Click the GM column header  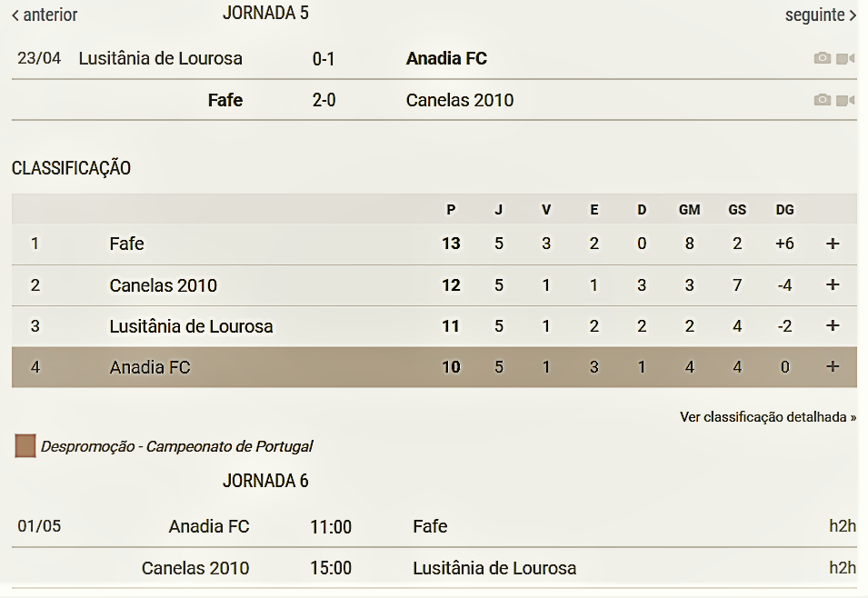[x=689, y=210]
